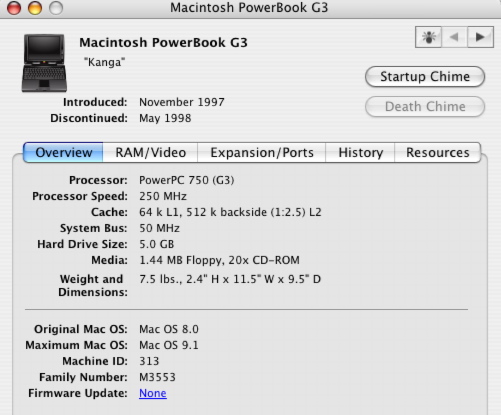
Task: Click the Processor Speed label
Action: pos(80,196)
